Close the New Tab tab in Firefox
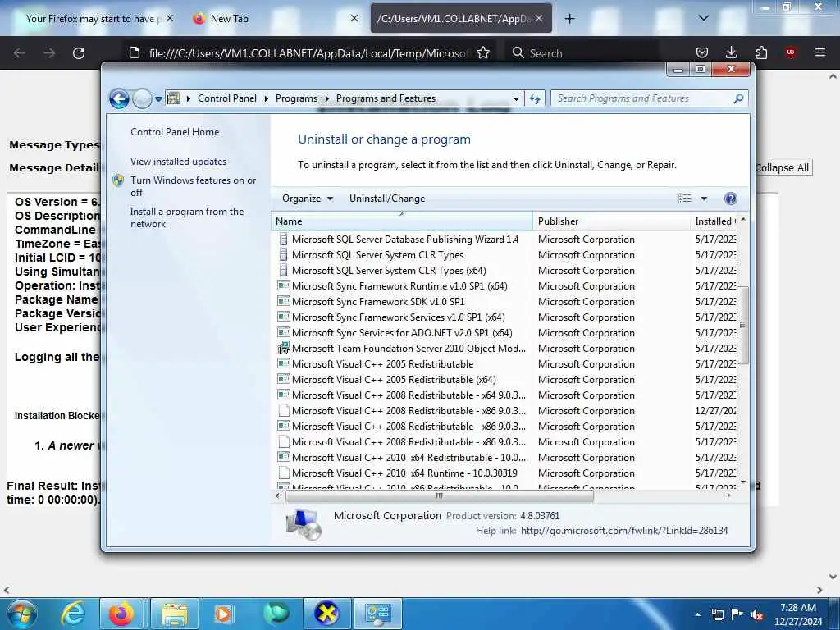The image size is (840, 630). pyautogui.click(x=354, y=19)
